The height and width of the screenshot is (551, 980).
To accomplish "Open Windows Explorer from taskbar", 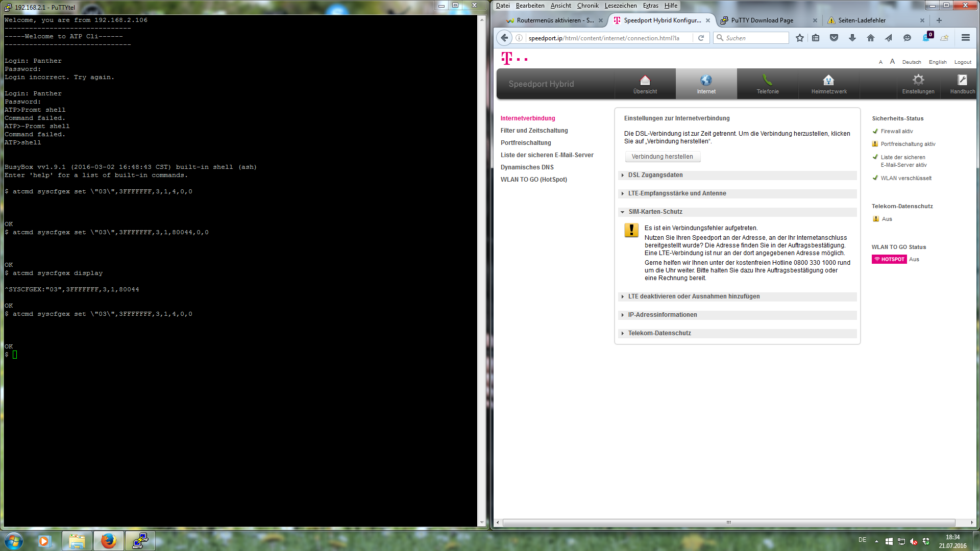I will 77,541.
